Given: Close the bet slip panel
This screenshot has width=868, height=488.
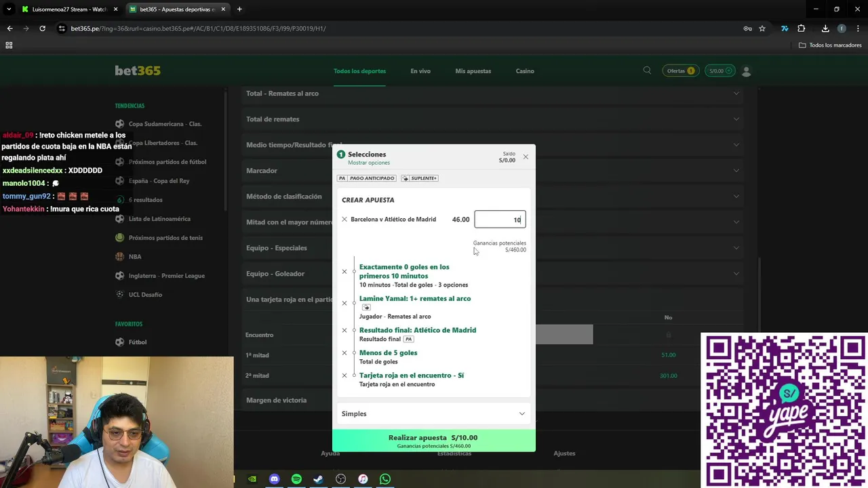Looking at the screenshot, I should coord(526,157).
